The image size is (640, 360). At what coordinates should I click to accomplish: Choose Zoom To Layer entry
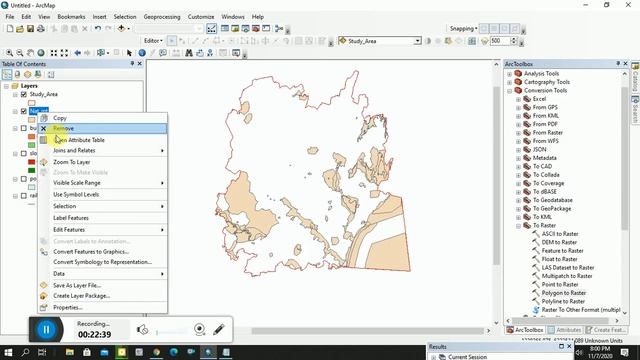(102, 162)
